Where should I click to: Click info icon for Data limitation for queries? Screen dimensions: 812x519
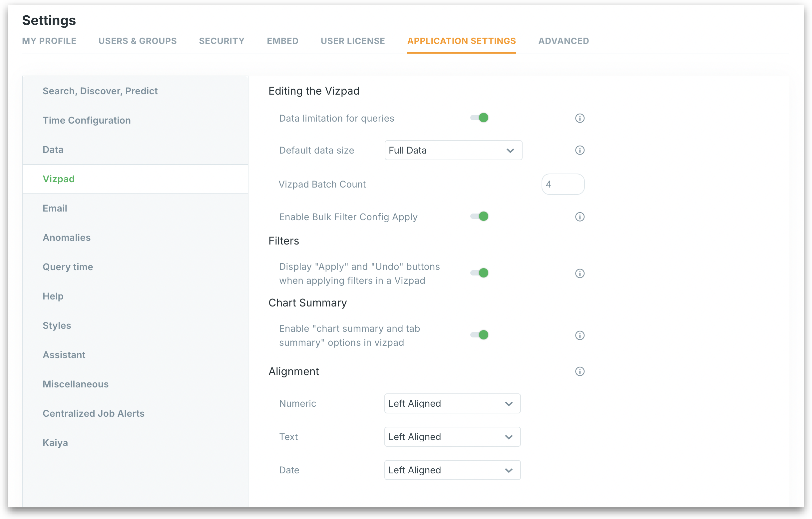click(x=580, y=118)
